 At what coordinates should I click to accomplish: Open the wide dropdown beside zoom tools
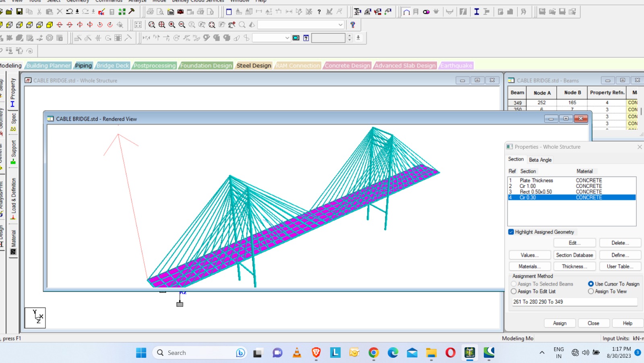click(341, 25)
